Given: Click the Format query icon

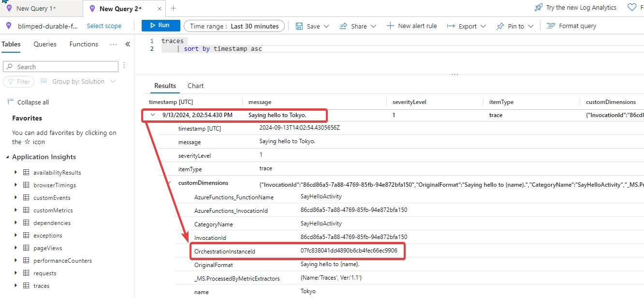Looking at the screenshot, I should pos(551,26).
